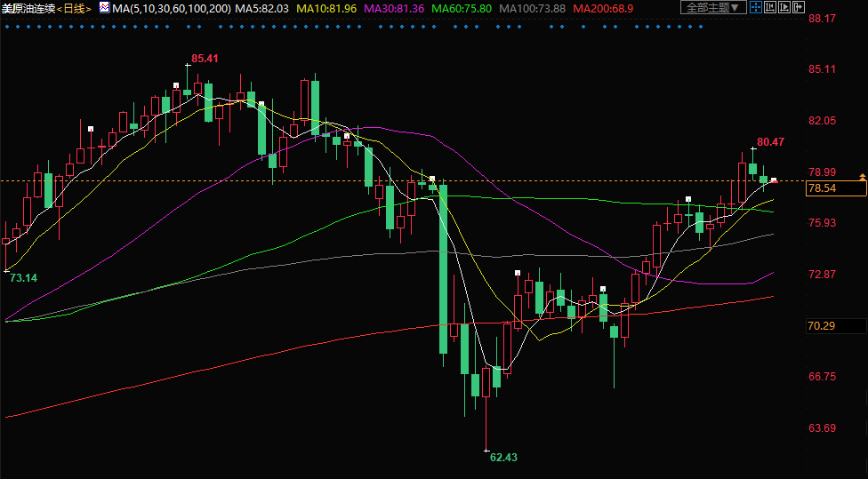Click the 80.47 recent high marker
868x479 pixels.
(770, 142)
